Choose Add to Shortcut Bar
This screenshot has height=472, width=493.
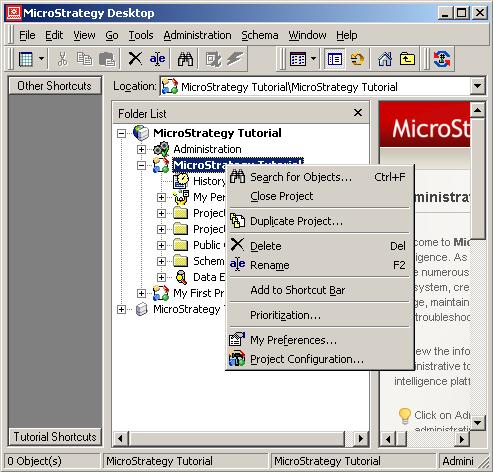pos(319,290)
